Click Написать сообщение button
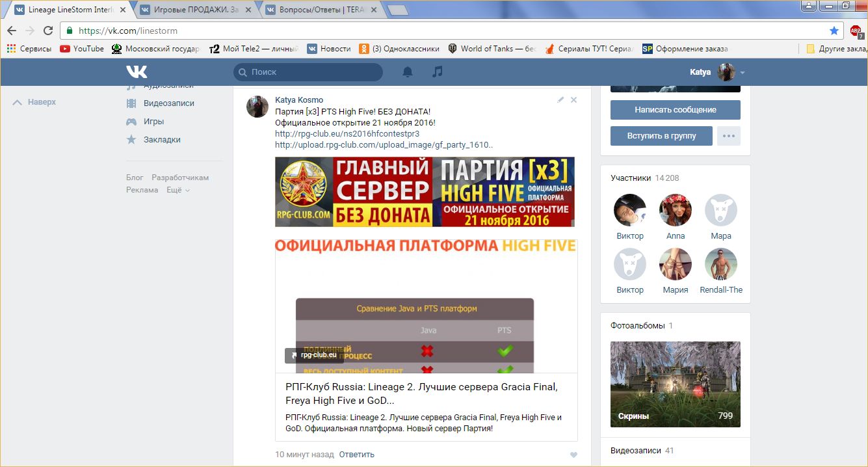868x467 pixels. (x=676, y=110)
